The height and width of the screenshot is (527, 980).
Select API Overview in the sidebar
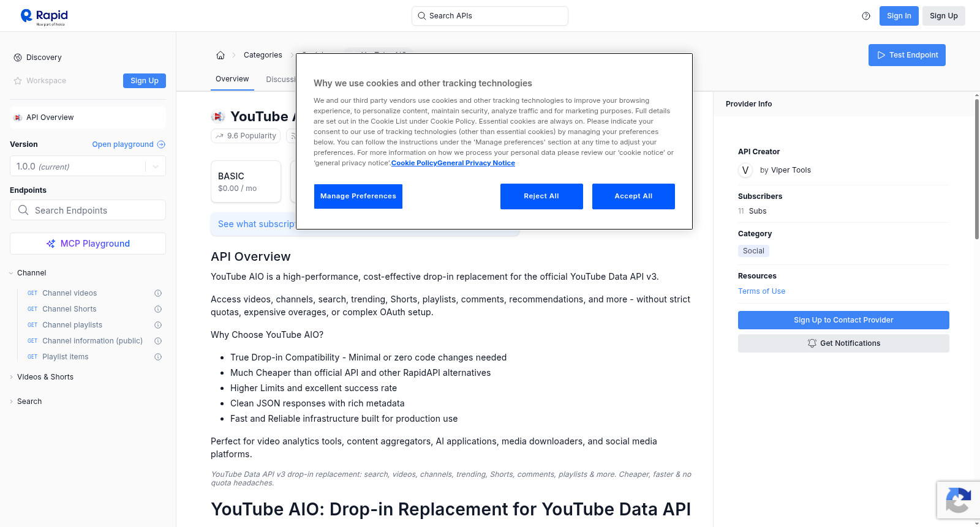click(88, 118)
